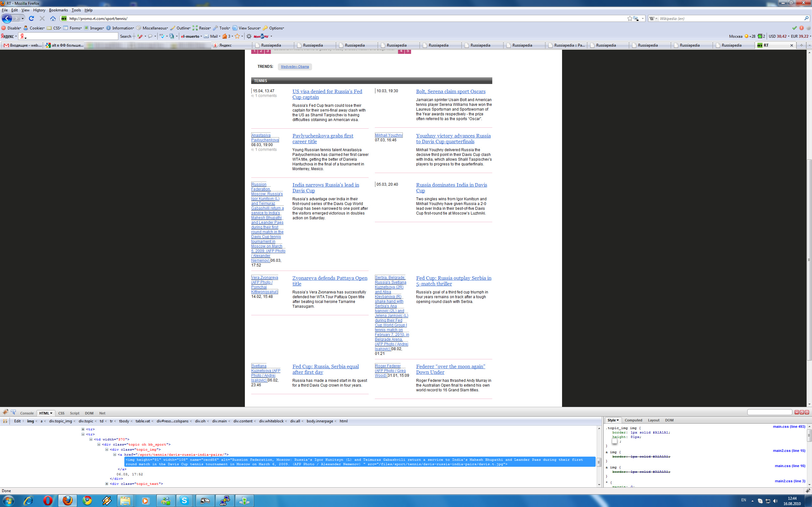The height and width of the screenshot is (507, 812).
Task: Click the Firebug bug icon
Action: [x=5, y=412]
